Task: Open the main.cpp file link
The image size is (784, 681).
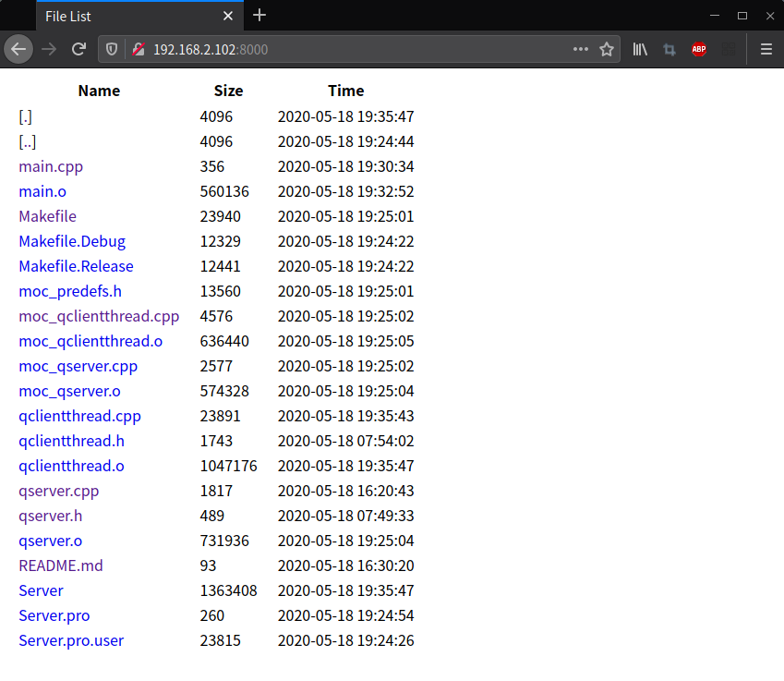Action: coord(51,167)
